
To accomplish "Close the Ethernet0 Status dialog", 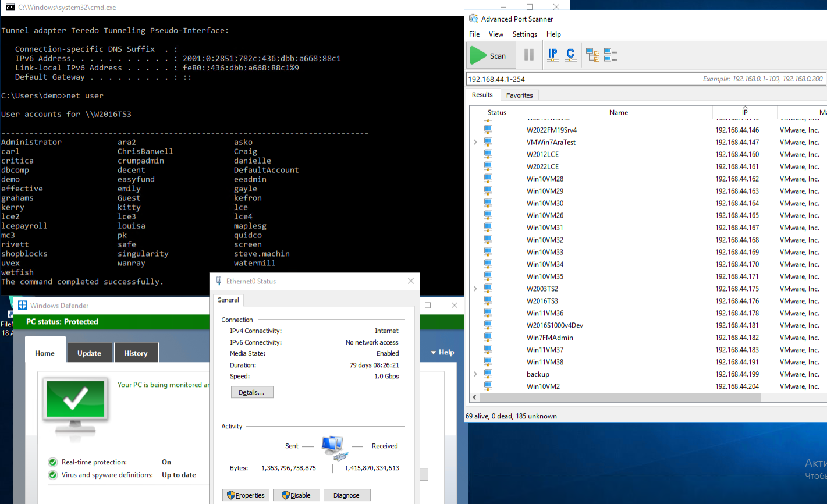I will 411,281.
